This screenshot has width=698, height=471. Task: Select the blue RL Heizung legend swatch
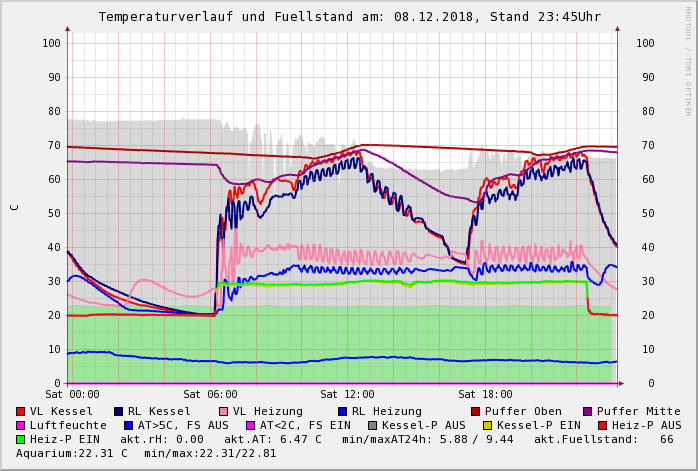pyautogui.click(x=342, y=411)
